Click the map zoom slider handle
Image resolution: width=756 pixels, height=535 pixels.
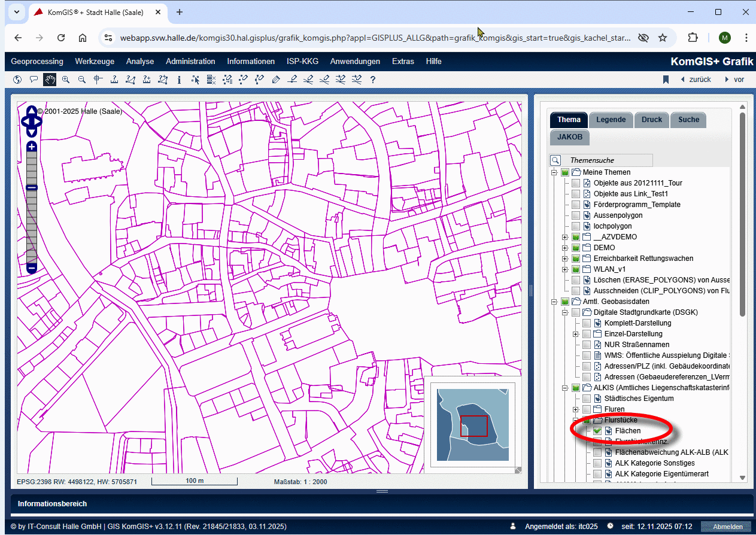pos(32,187)
